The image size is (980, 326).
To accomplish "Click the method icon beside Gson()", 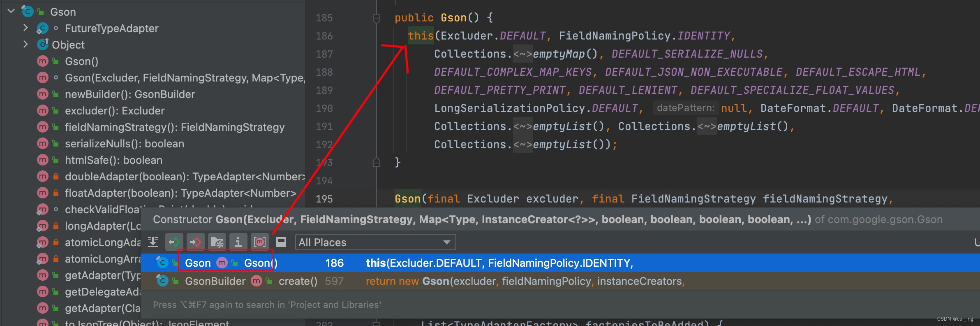I will click(x=43, y=61).
